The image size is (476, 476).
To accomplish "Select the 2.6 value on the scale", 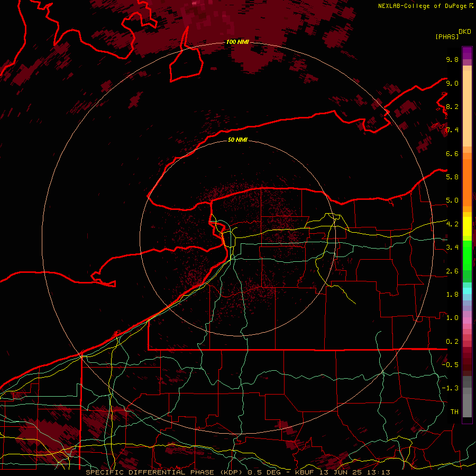I will pyautogui.click(x=452, y=271).
